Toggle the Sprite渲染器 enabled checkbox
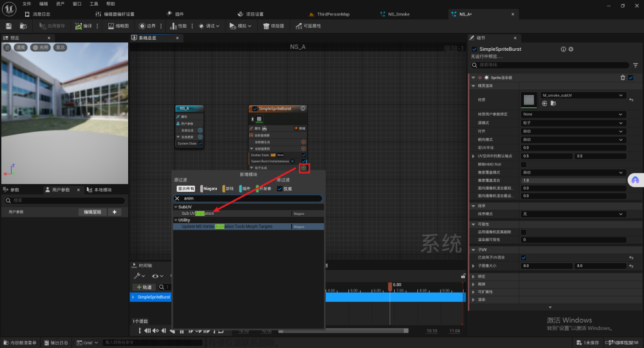Image resolution: width=644 pixels, height=348 pixels. 631,78
